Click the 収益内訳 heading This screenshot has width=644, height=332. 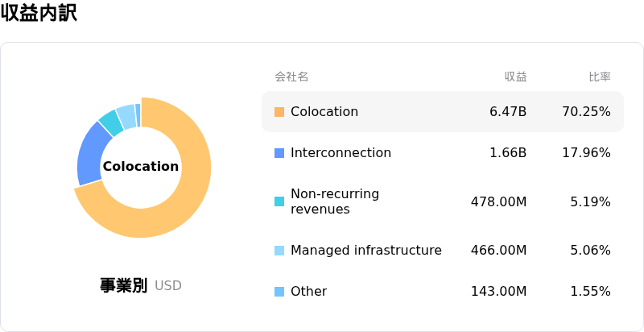click(39, 14)
